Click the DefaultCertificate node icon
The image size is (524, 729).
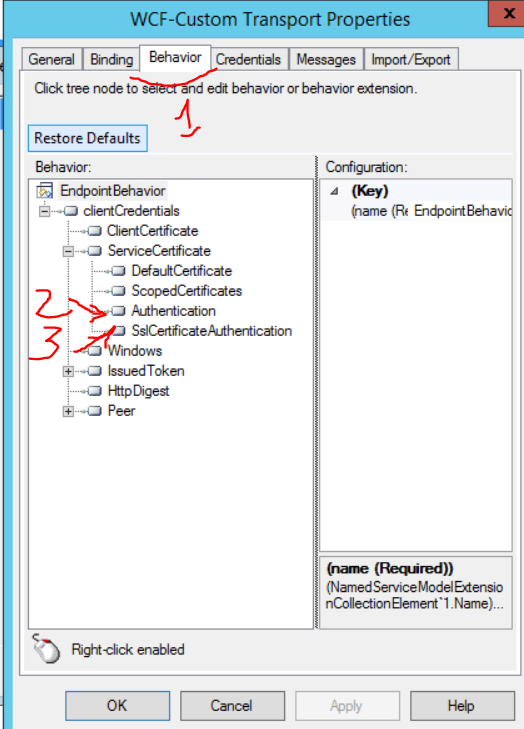coord(119,271)
